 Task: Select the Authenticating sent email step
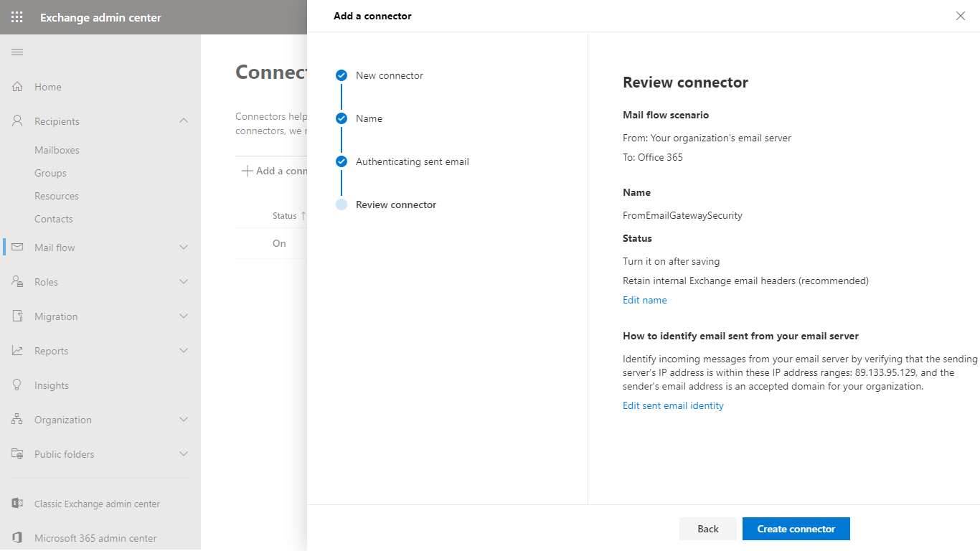[x=412, y=161]
